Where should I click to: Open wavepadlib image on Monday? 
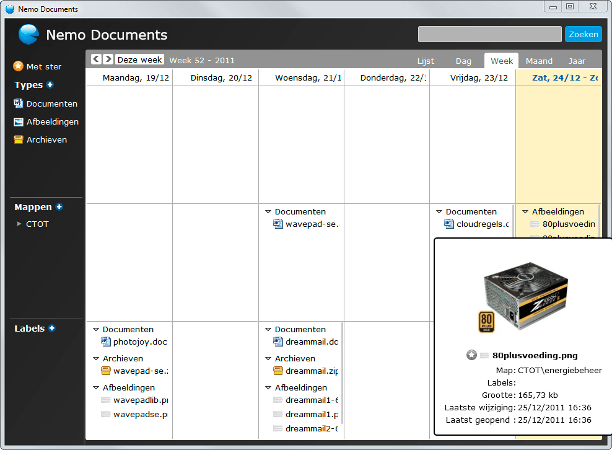141,400
